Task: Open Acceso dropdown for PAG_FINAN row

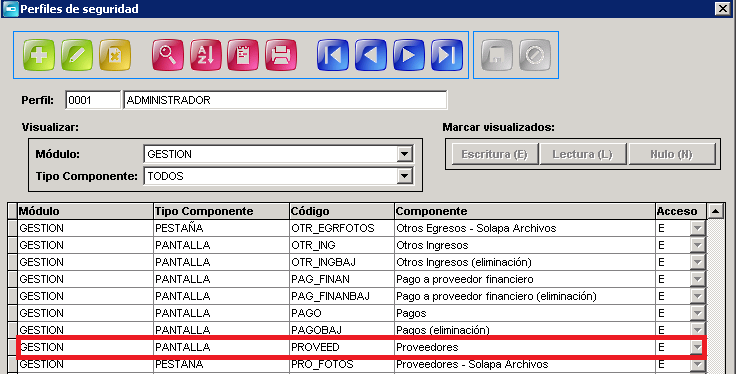Action: tap(698, 279)
